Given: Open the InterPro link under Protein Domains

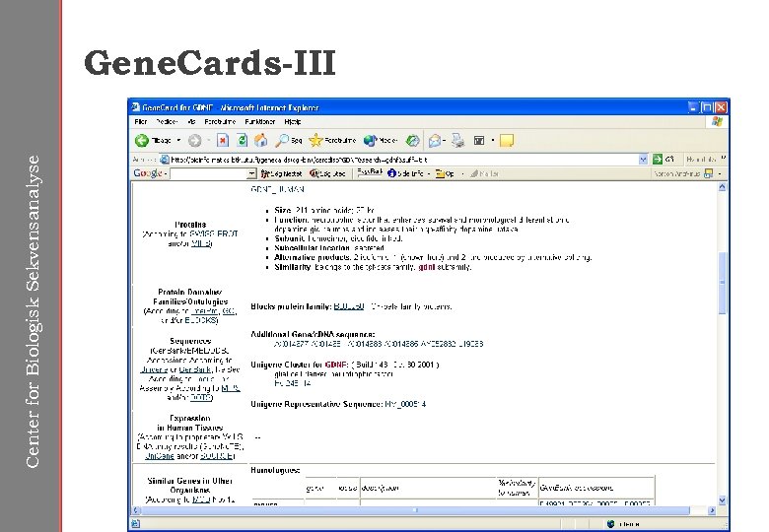Looking at the screenshot, I should point(205,311).
